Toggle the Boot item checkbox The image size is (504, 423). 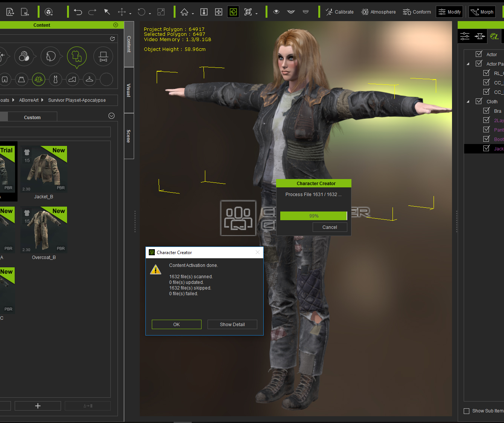click(x=486, y=139)
